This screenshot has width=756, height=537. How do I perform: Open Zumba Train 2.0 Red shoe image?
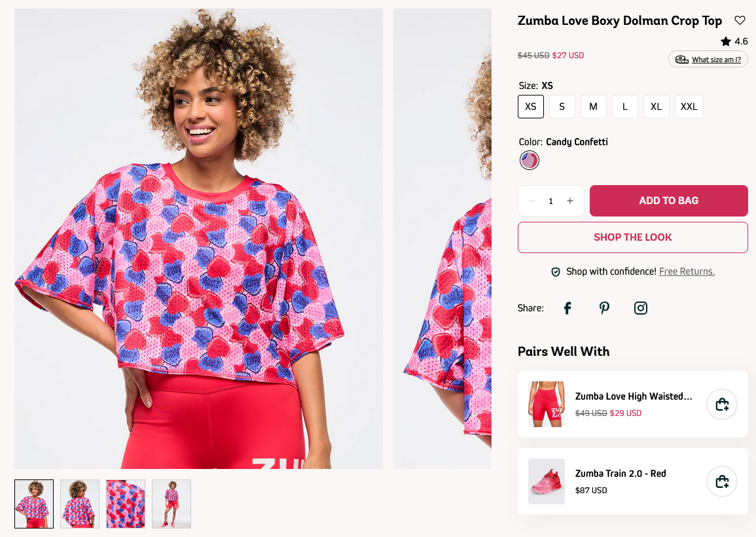tap(547, 481)
